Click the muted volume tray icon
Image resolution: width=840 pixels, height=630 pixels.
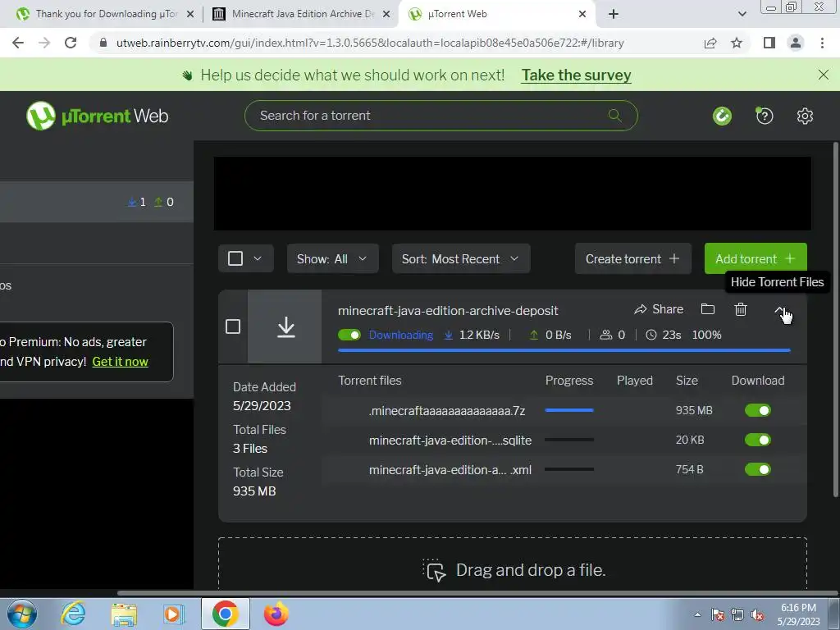pyautogui.click(x=757, y=615)
